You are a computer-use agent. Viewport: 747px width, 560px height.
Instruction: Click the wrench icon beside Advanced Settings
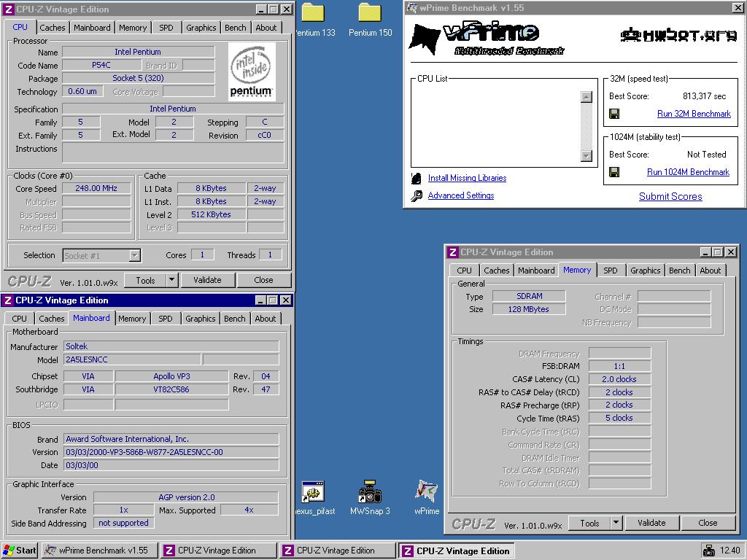tap(417, 195)
